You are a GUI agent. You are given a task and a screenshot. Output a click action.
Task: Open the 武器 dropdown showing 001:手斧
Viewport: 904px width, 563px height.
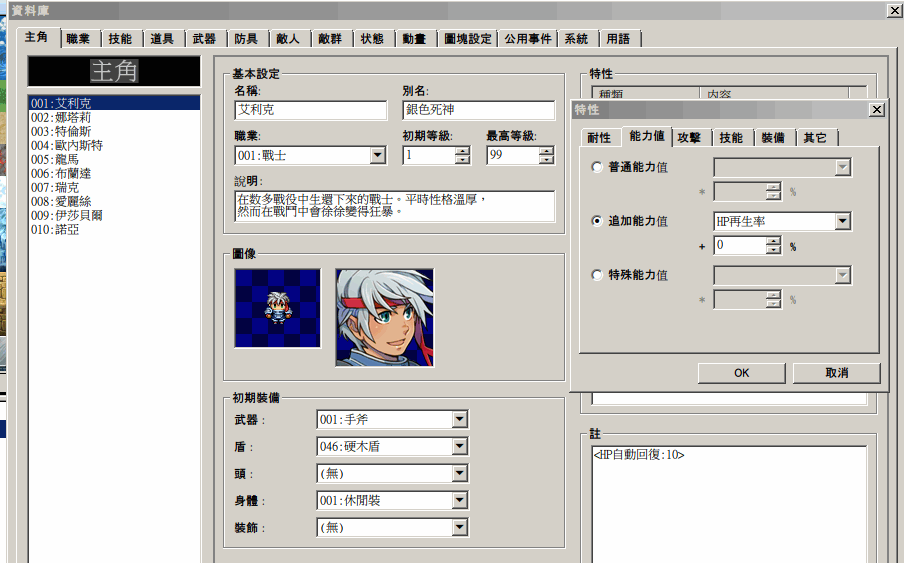click(392, 420)
